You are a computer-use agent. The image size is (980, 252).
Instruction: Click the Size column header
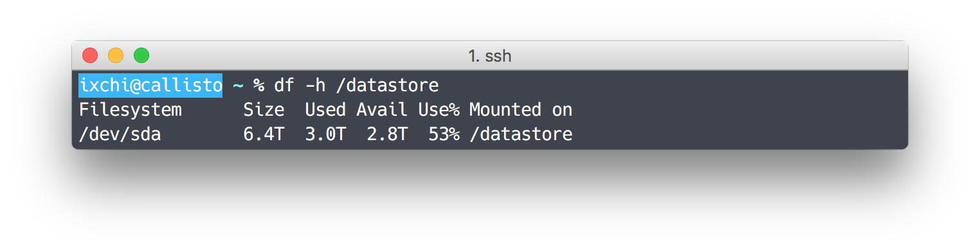pyautogui.click(x=264, y=110)
